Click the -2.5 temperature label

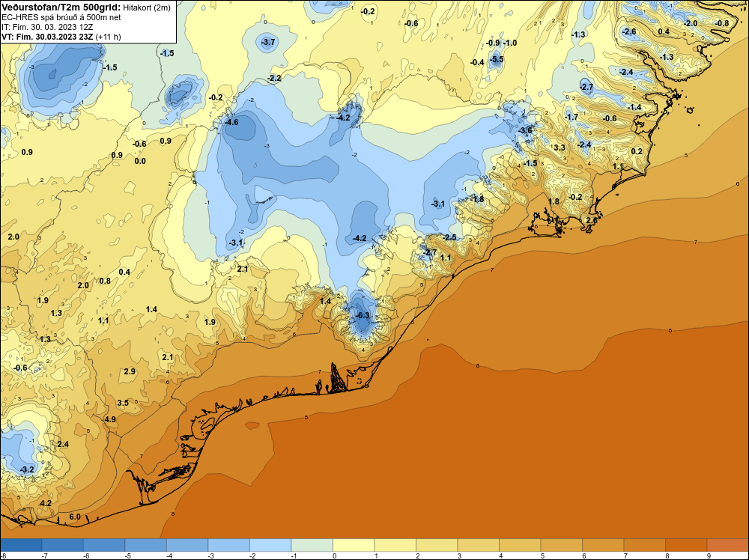tap(449, 237)
